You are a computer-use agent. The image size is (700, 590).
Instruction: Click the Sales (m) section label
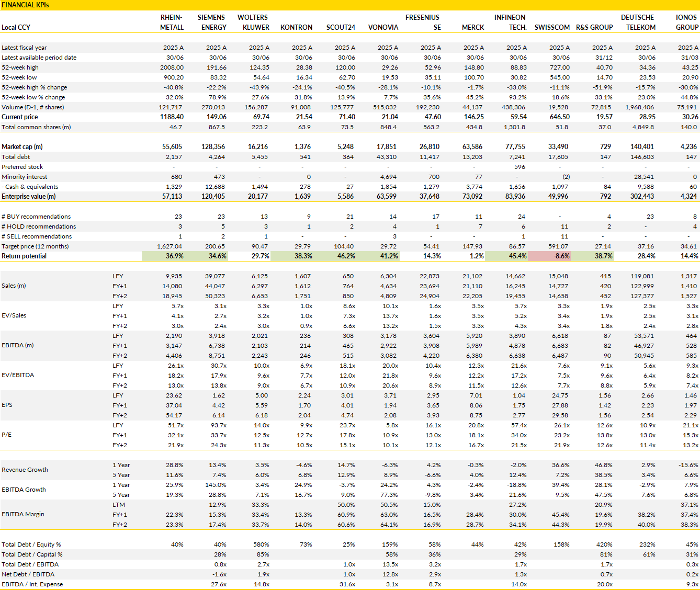tap(15, 286)
